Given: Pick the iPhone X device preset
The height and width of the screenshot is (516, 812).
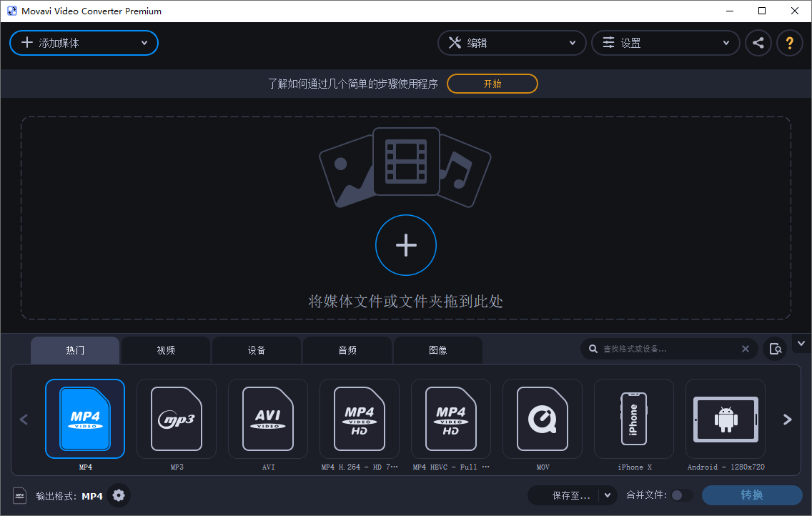Looking at the screenshot, I should (634, 419).
